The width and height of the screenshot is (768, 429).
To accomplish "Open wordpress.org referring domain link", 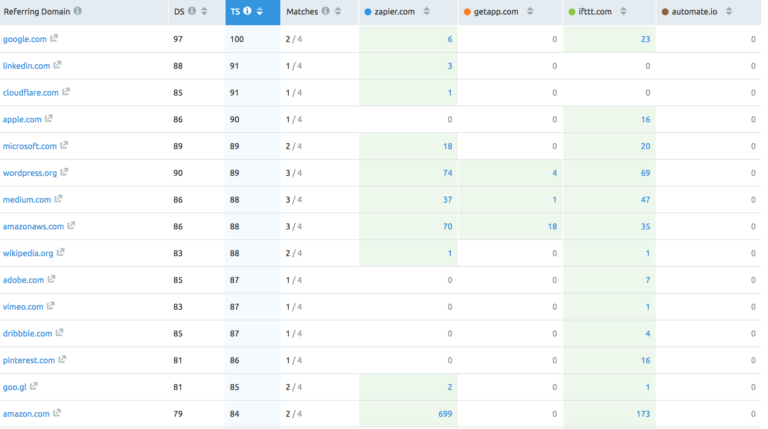I will [30, 173].
